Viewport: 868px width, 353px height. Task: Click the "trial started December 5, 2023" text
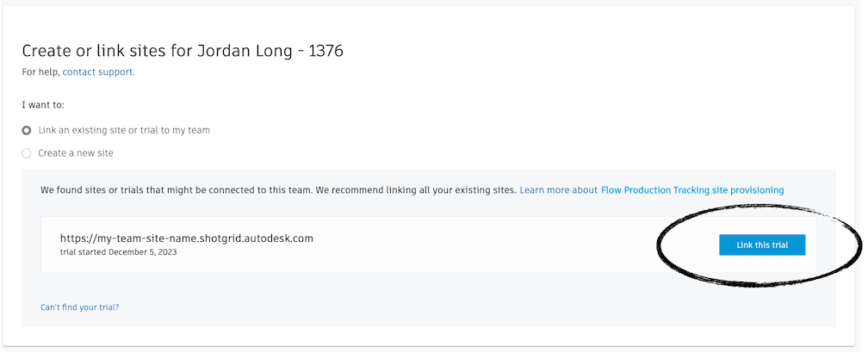point(118,252)
